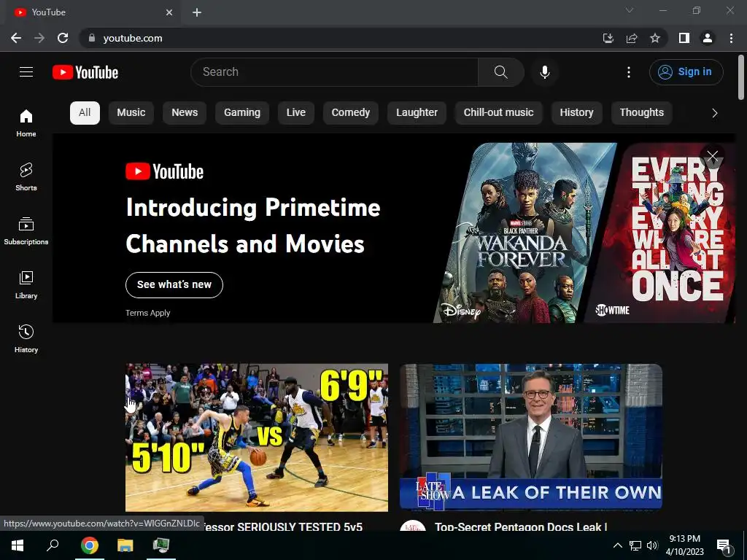Open the basketball 5'10" vs 6'9" video
Image resolution: width=747 pixels, height=560 pixels.
tap(257, 437)
